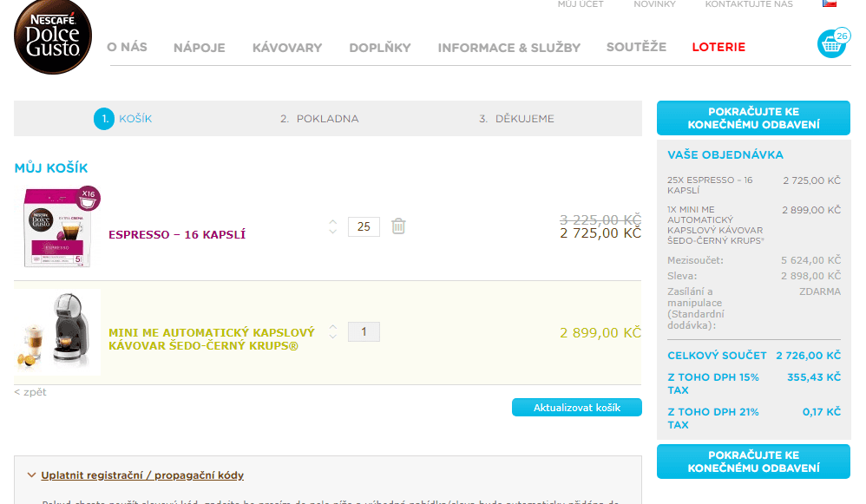866x504 pixels.
Task: Open the KÁVOVARY menu
Action: coord(287,48)
